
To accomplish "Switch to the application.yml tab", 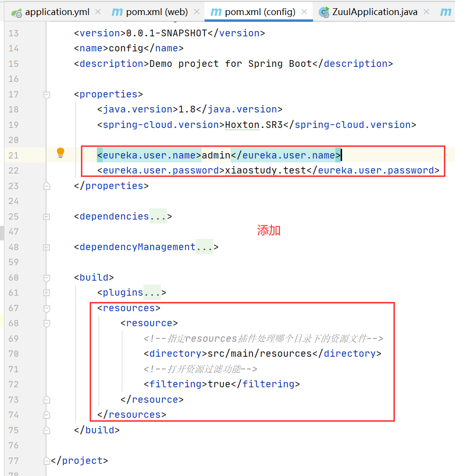I will [x=57, y=12].
